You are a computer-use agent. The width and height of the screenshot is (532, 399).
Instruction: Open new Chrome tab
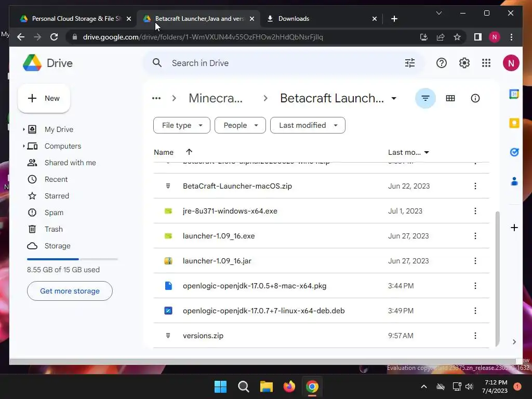point(394,19)
